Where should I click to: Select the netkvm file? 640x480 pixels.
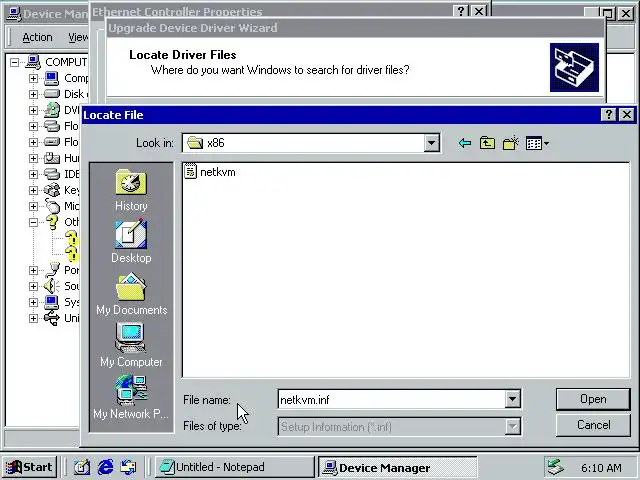[210, 172]
